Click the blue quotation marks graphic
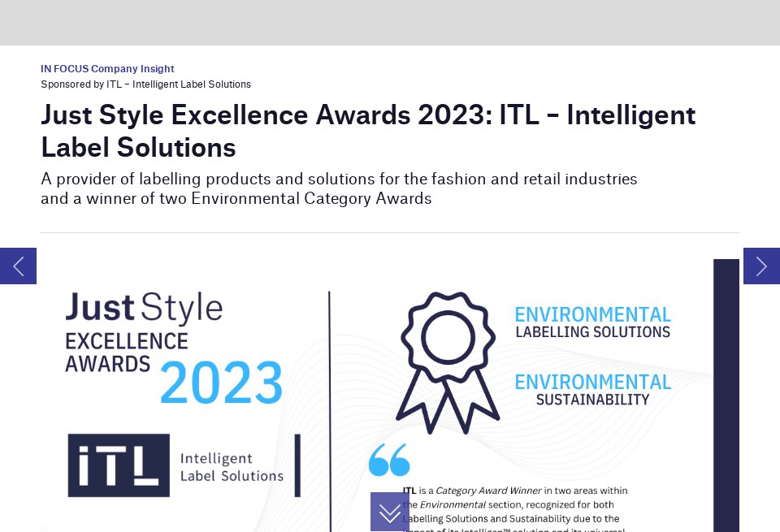The height and width of the screenshot is (532, 780). [x=389, y=460]
